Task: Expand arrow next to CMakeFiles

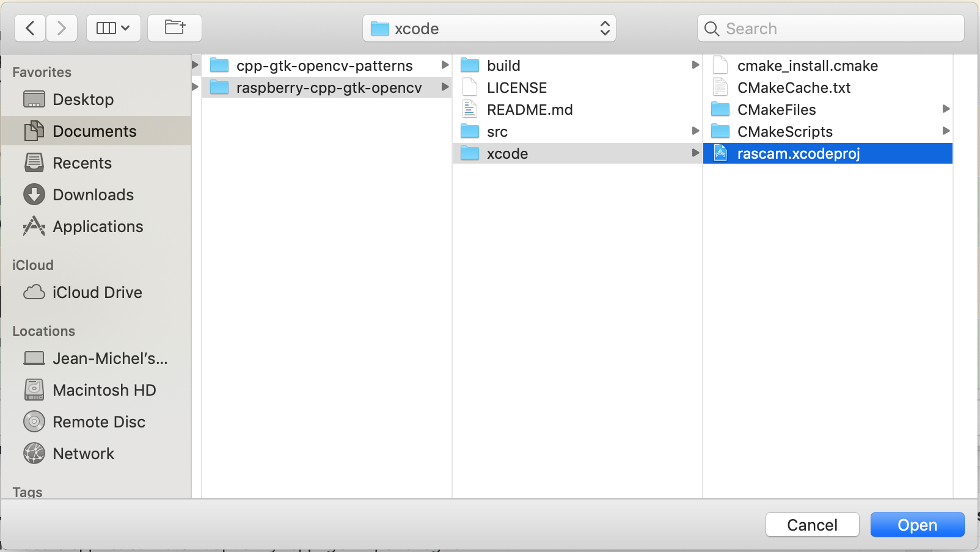Action: tap(946, 109)
